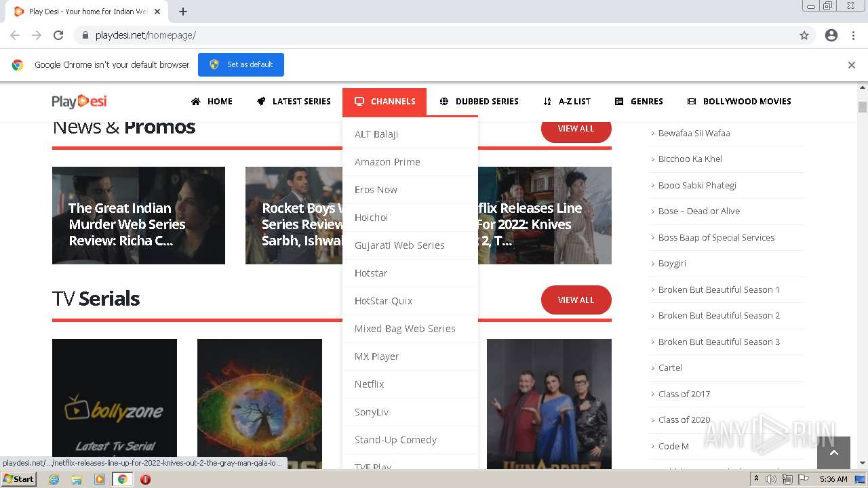Open the A-Z LIST menu
The height and width of the screenshot is (488, 868).
(567, 102)
